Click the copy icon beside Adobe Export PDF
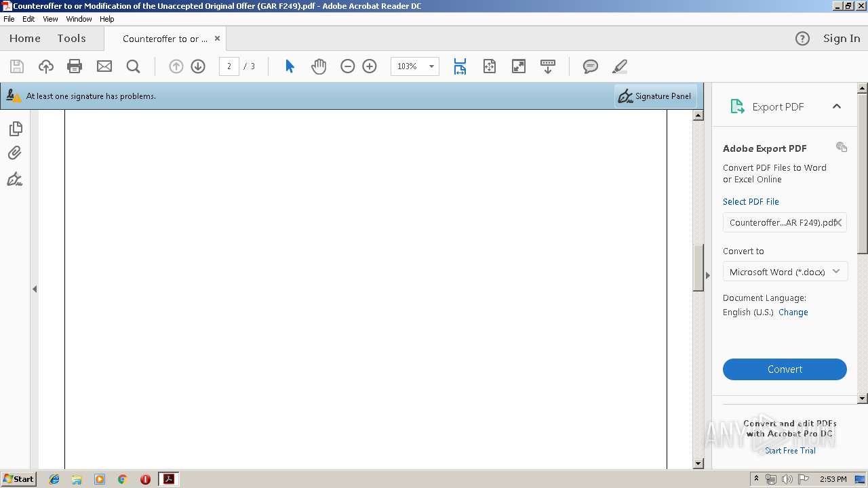 [842, 147]
